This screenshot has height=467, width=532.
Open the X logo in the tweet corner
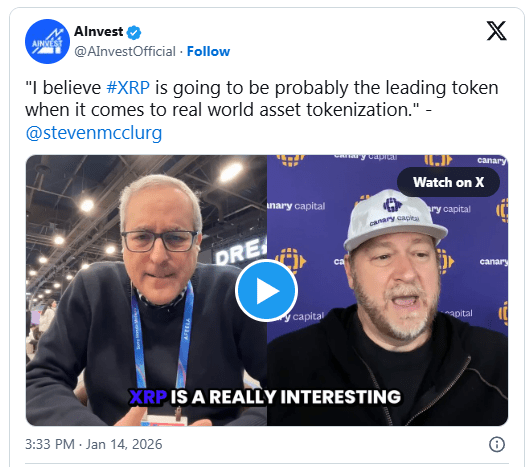point(496,31)
